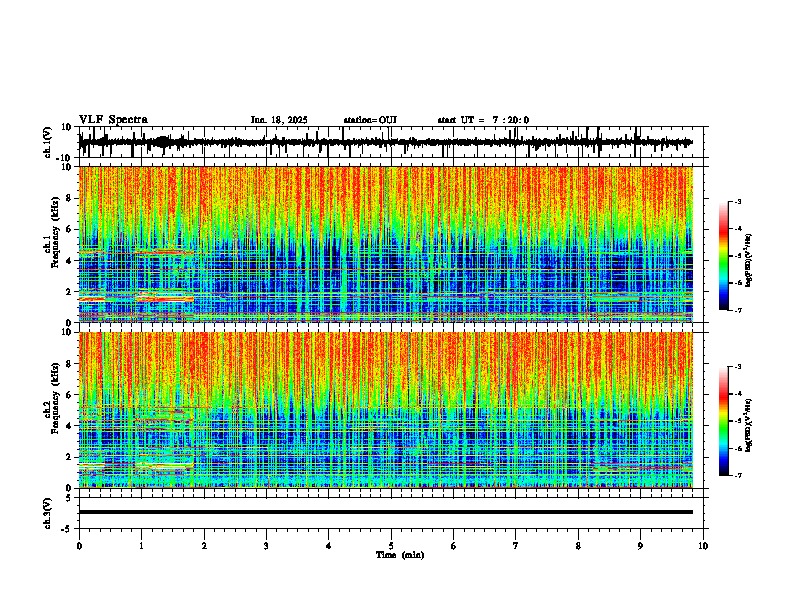This screenshot has width=792, height=612.
Task: Click time axis tick label "10"
Action: (x=703, y=546)
